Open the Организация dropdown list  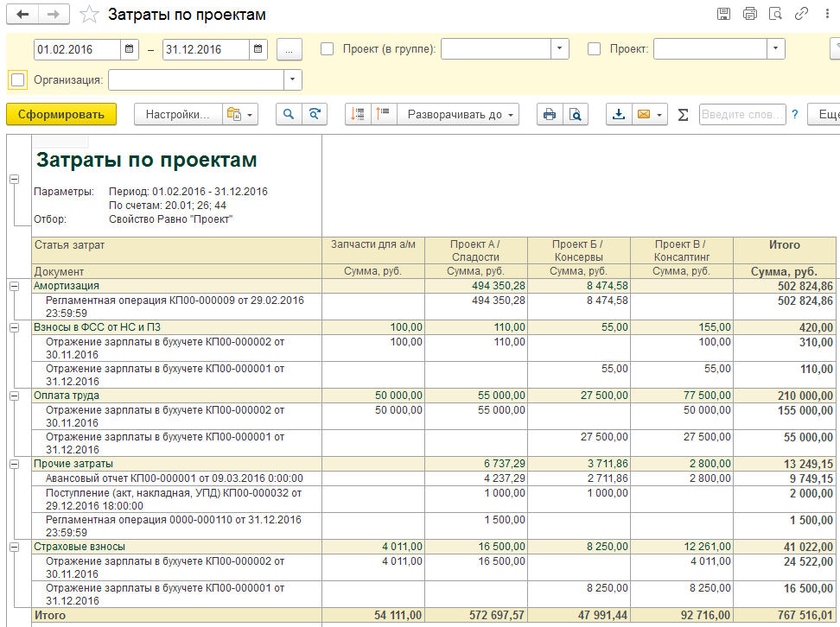pos(292,80)
